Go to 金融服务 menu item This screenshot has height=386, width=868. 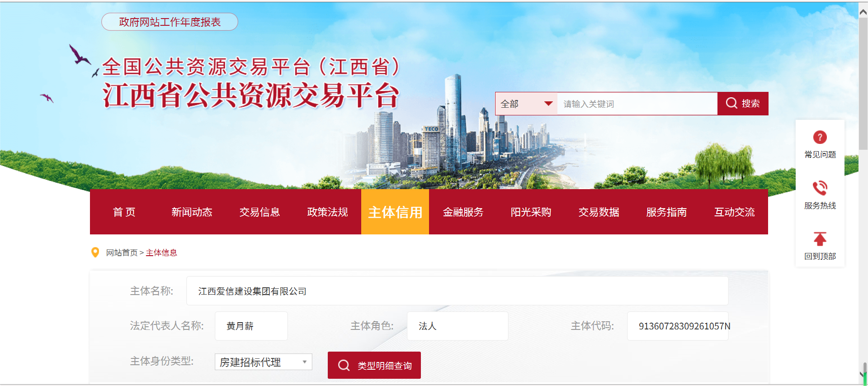click(x=463, y=212)
